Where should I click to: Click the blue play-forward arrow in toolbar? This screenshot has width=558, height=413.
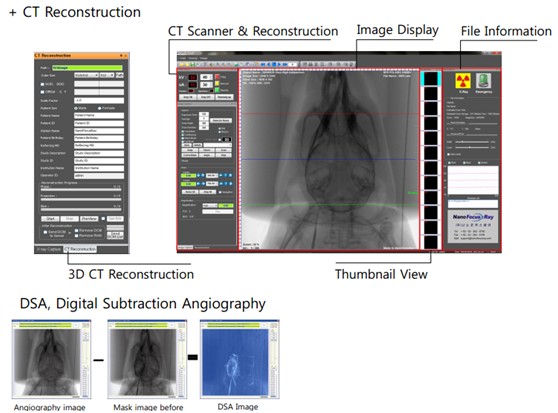coord(279,64)
